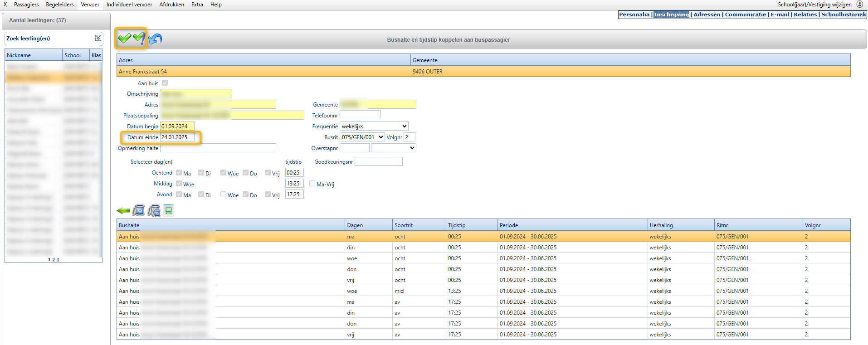Open the Begeleiders menu
The height and width of the screenshot is (345, 868).
click(x=60, y=5)
